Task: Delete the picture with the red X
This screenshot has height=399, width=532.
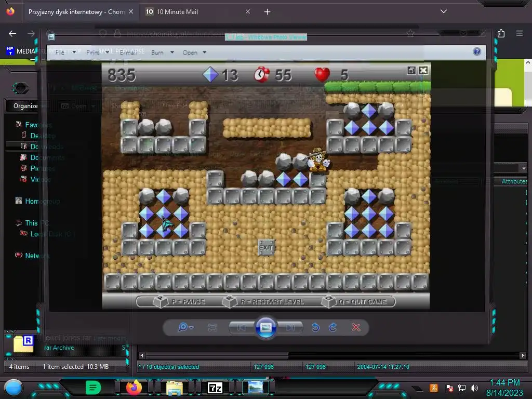Action: pos(356,327)
